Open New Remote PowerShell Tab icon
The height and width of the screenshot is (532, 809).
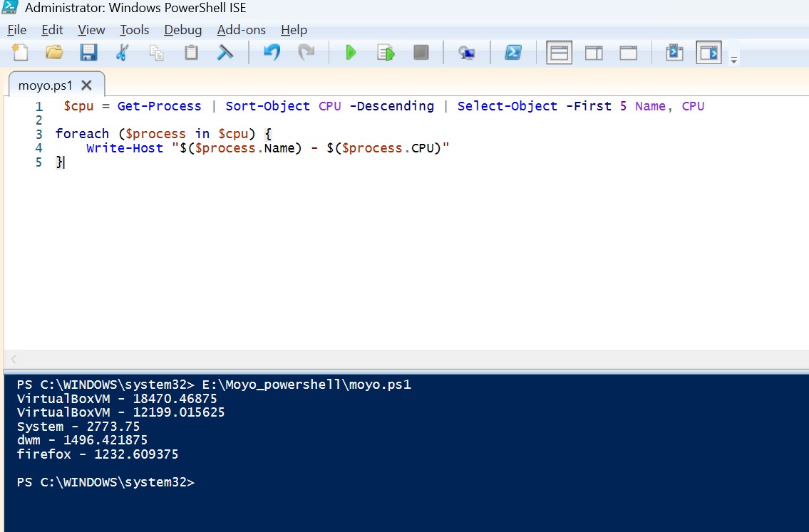466,53
